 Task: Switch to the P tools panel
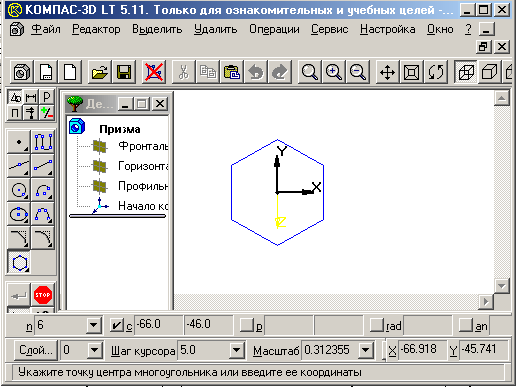(46, 97)
